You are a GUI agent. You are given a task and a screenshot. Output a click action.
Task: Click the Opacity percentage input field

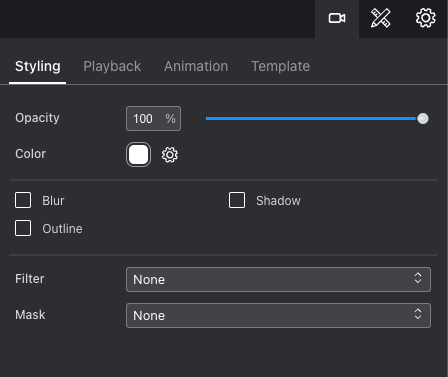coord(153,119)
